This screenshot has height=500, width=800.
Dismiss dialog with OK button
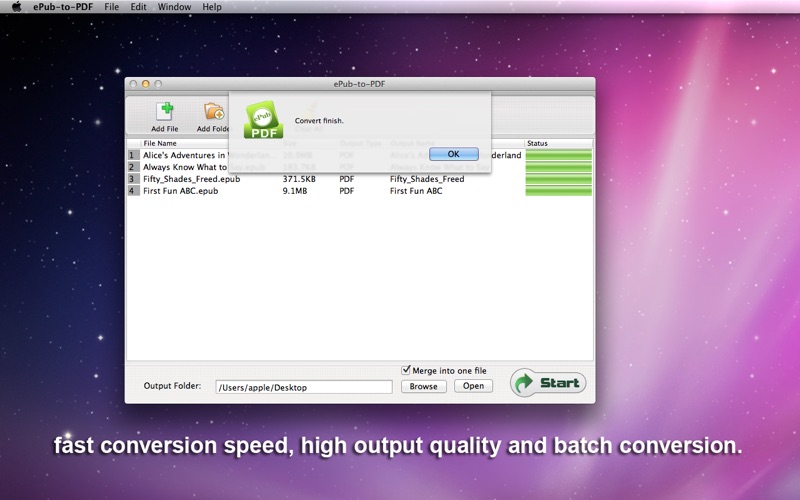click(454, 154)
